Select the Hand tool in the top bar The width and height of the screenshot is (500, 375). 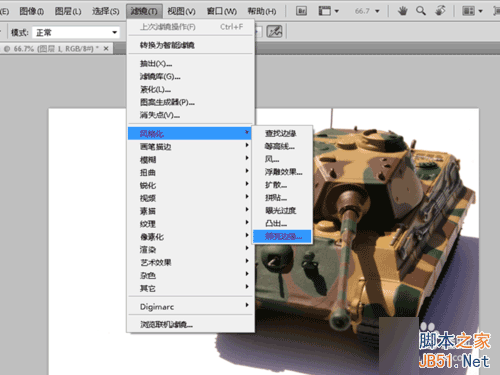(x=403, y=11)
